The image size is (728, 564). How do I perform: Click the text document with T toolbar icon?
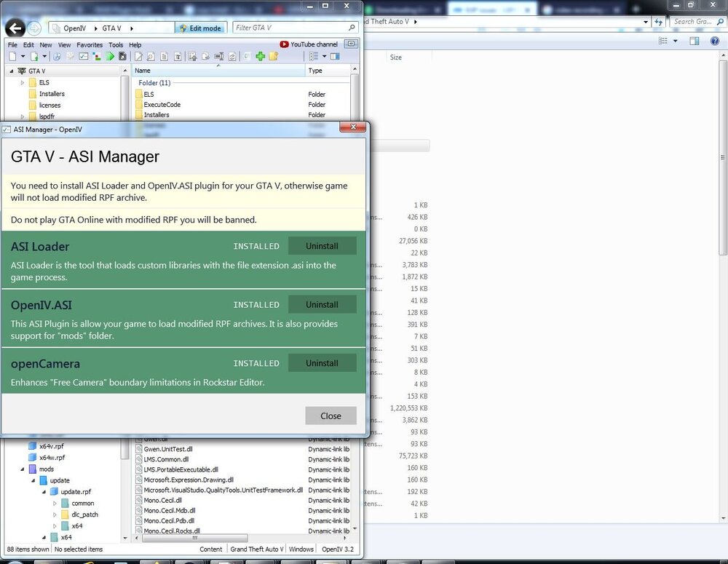[178, 56]
